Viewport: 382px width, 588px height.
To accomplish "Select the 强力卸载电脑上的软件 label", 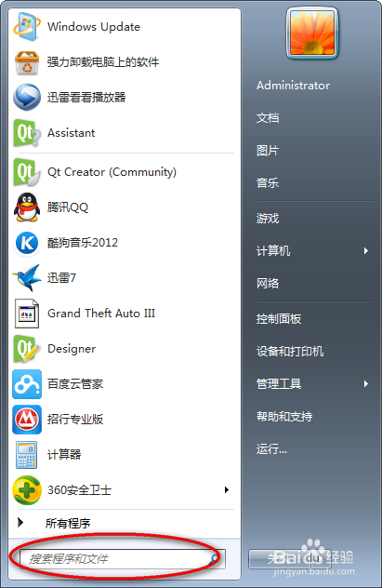I will (103, 62).
